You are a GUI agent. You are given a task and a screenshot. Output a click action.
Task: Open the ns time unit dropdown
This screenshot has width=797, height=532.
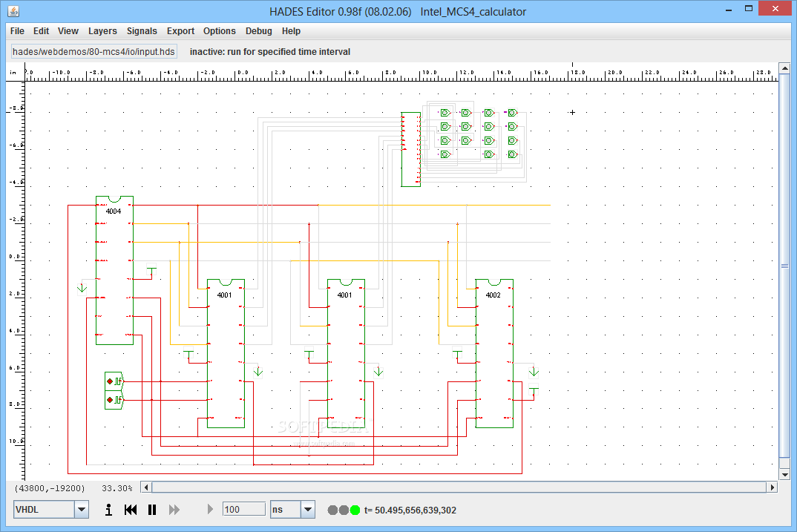pos(308,510)
